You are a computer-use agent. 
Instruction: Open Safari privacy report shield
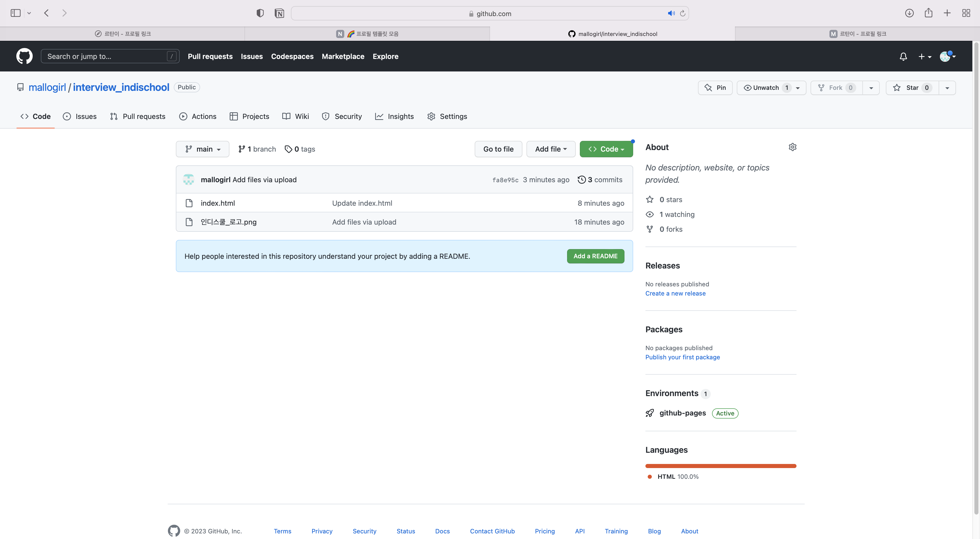coord(260,13)
